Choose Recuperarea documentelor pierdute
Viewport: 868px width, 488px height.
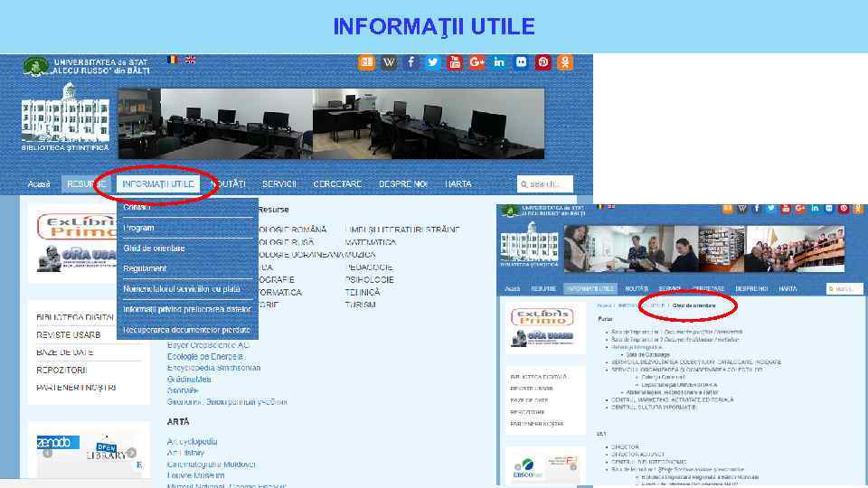coord(187,330)
